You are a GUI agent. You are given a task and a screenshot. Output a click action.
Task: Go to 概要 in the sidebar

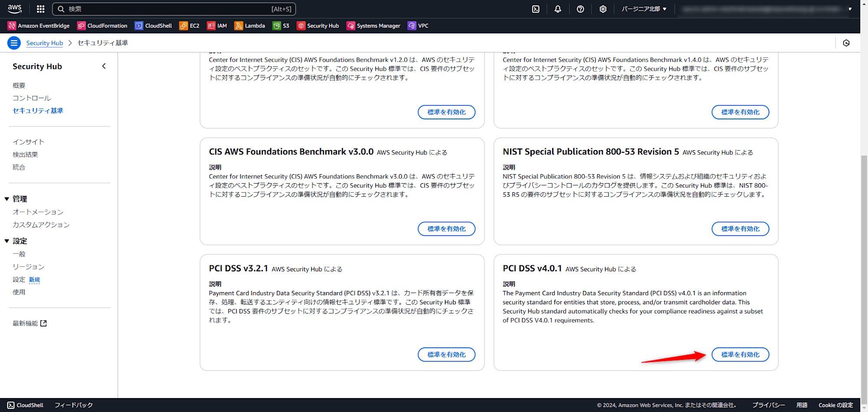coord(19,86)
